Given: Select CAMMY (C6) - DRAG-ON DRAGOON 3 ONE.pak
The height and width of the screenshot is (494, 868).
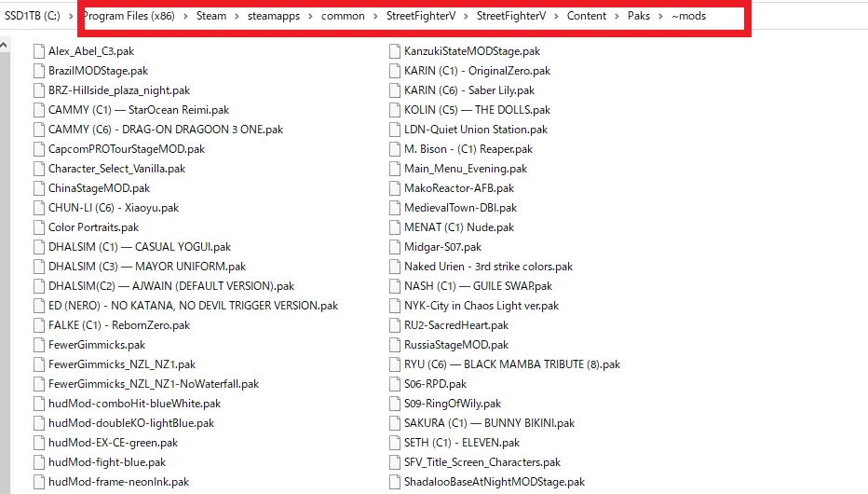Looking at the screenshot, I should (157, 130).
